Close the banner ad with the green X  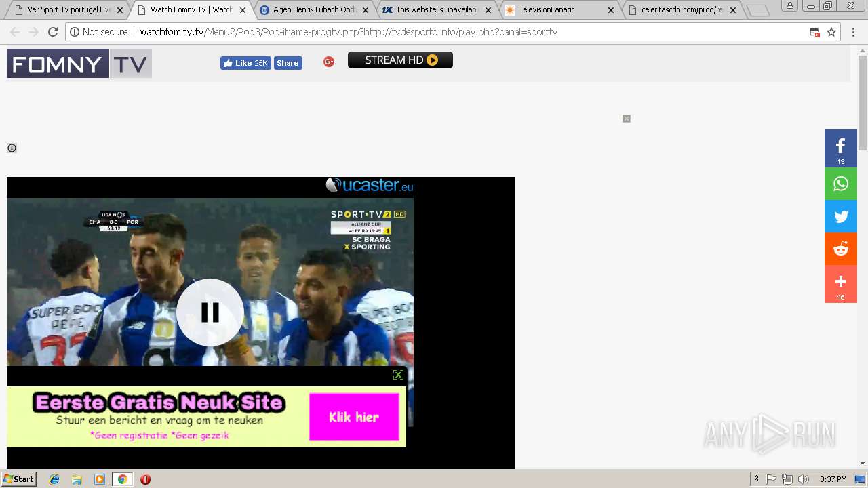click(398, 375)
